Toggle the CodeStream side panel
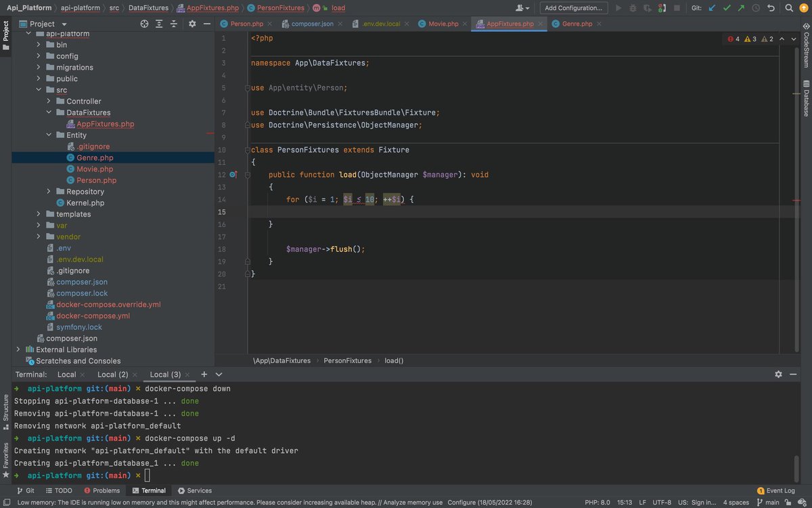The height and width of the screenshot is (508, 812). point(806,46)
